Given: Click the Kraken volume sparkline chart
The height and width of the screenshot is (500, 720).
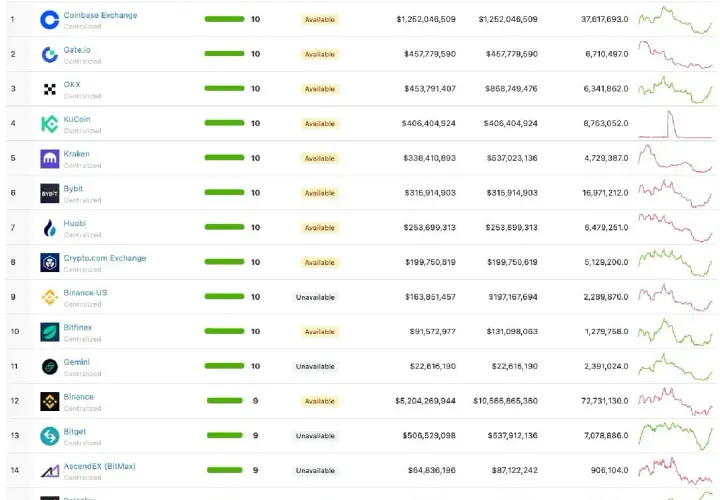Looking at the screenshot, I should [675, 158].
